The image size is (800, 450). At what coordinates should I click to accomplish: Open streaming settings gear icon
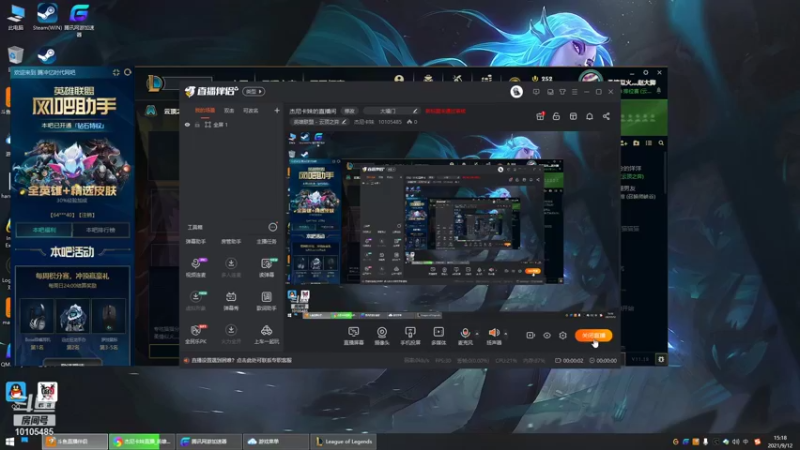(563, 335)
